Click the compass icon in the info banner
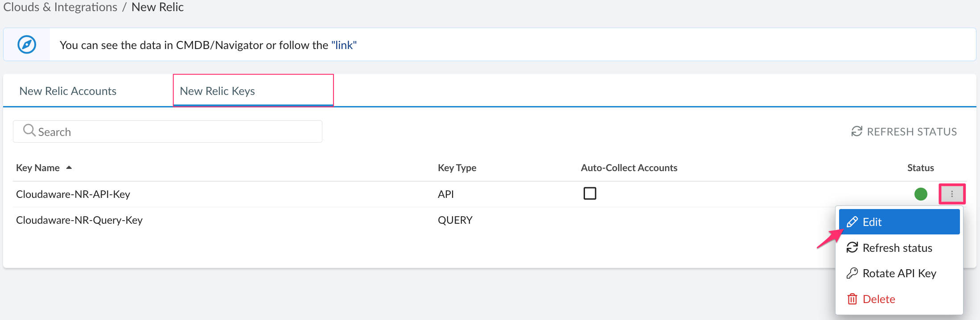 coord(27,45)
